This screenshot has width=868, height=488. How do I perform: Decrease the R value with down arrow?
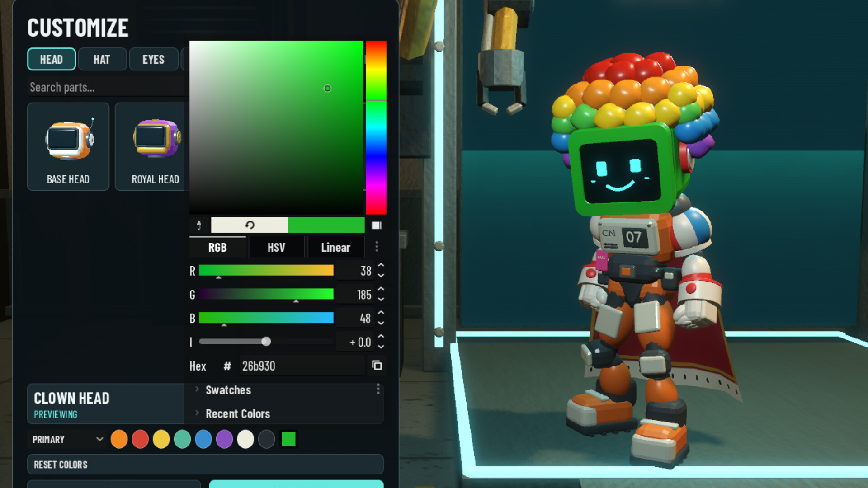[x=381, y=275]
